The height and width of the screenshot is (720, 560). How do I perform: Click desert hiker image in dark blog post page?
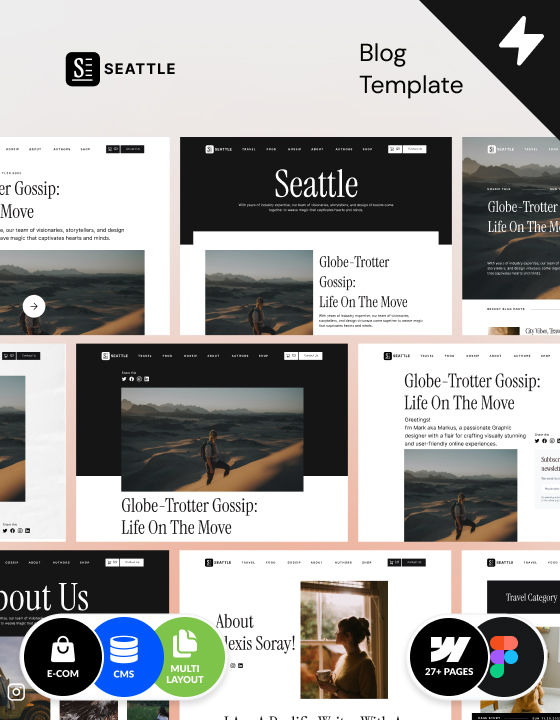pyautogui.click(x=212, y=439)
